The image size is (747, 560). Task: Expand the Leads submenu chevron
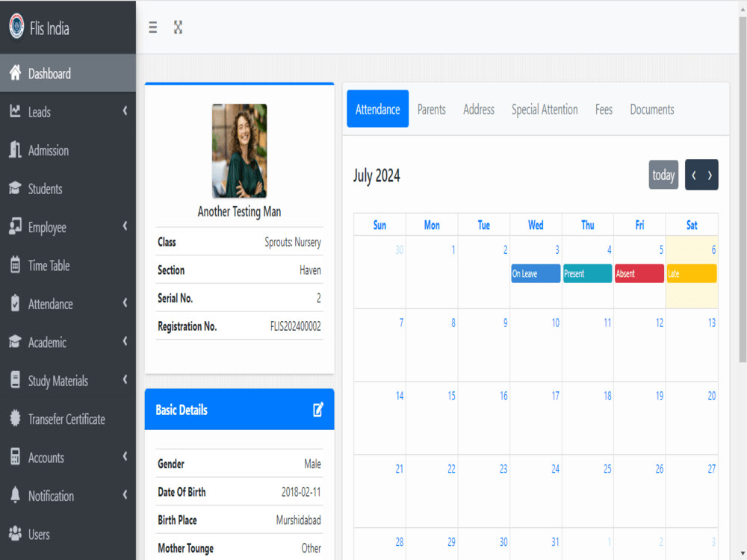point(125,111)
